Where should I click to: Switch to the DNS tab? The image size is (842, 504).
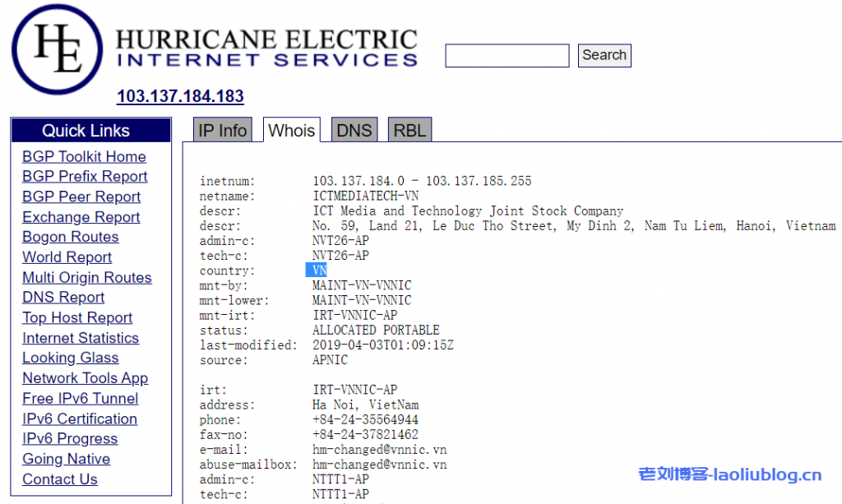354,130
